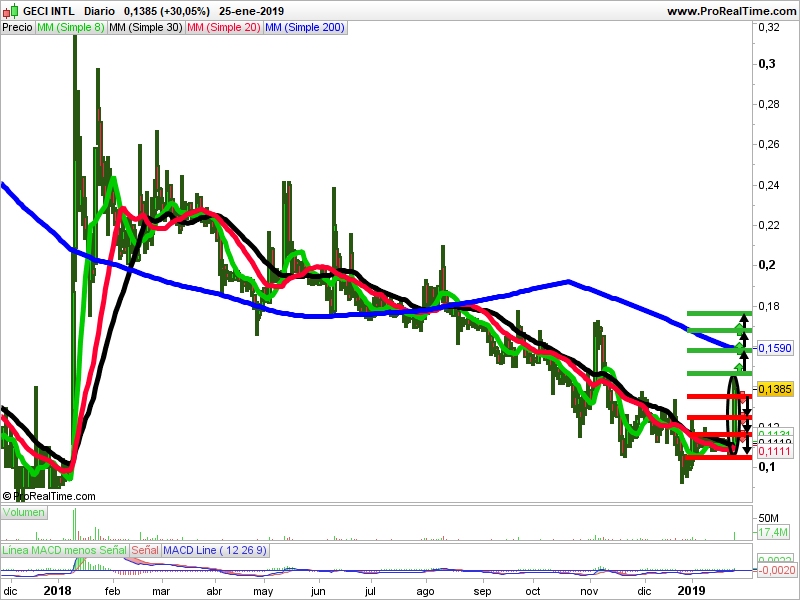The width and height of the screenshot is (800, 600).
Task: Click the ProRealTime.com watermark on the chart
Action: (x=48, y=495)
